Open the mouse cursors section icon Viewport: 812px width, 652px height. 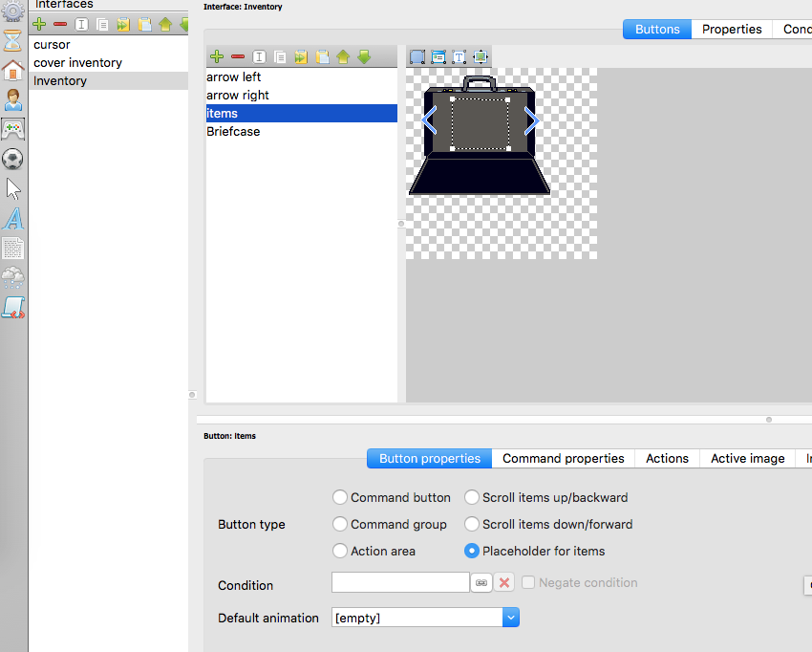click(13, 189)
